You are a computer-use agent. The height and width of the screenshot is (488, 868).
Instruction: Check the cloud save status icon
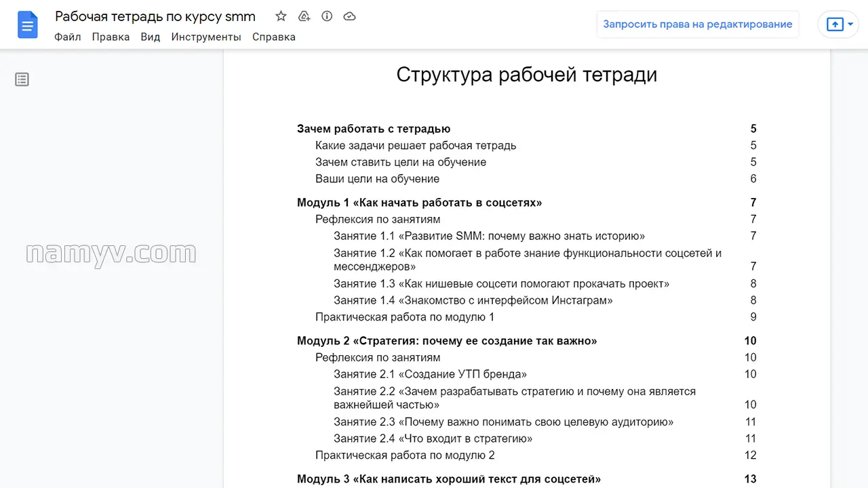click(x=349, y=16)
